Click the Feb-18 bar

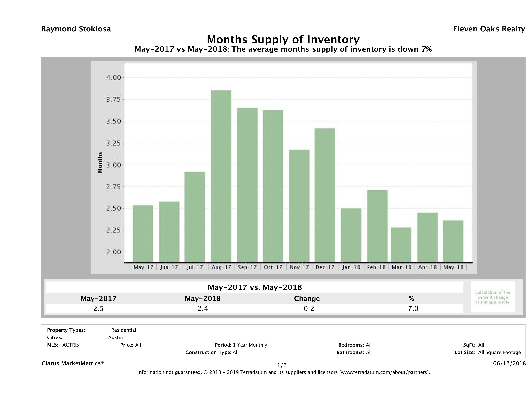coord(377,226)
